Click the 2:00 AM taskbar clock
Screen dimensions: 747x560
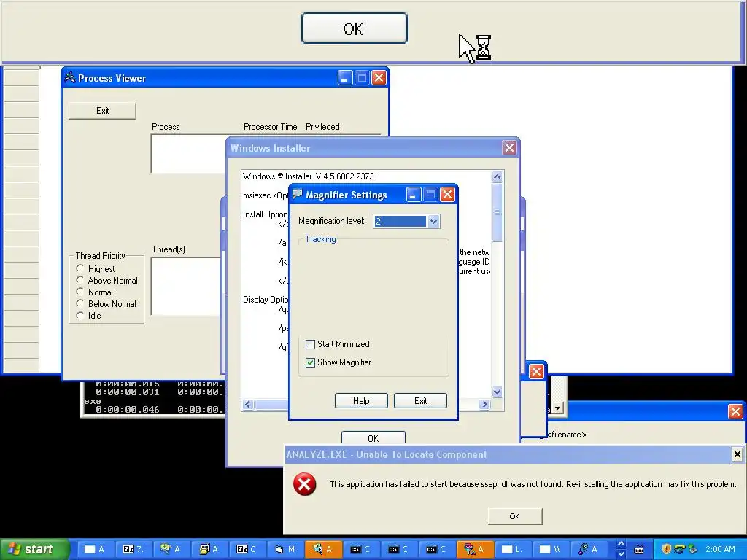pyautogui.click(x=720, y=549)
